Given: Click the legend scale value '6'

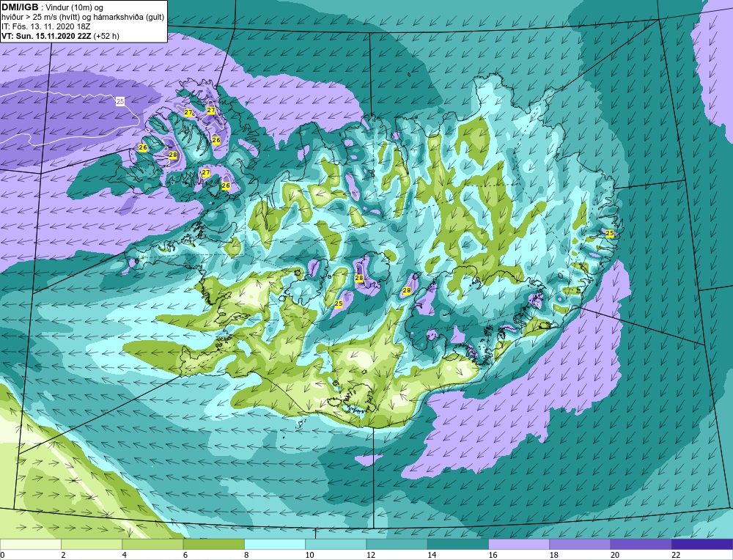Looking at the screenshot, I should coord(185,555).
